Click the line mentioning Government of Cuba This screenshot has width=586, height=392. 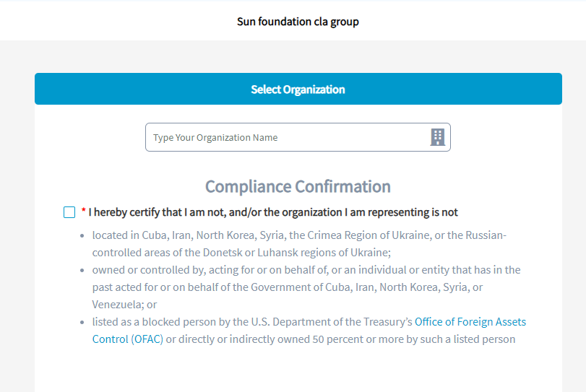287,287
